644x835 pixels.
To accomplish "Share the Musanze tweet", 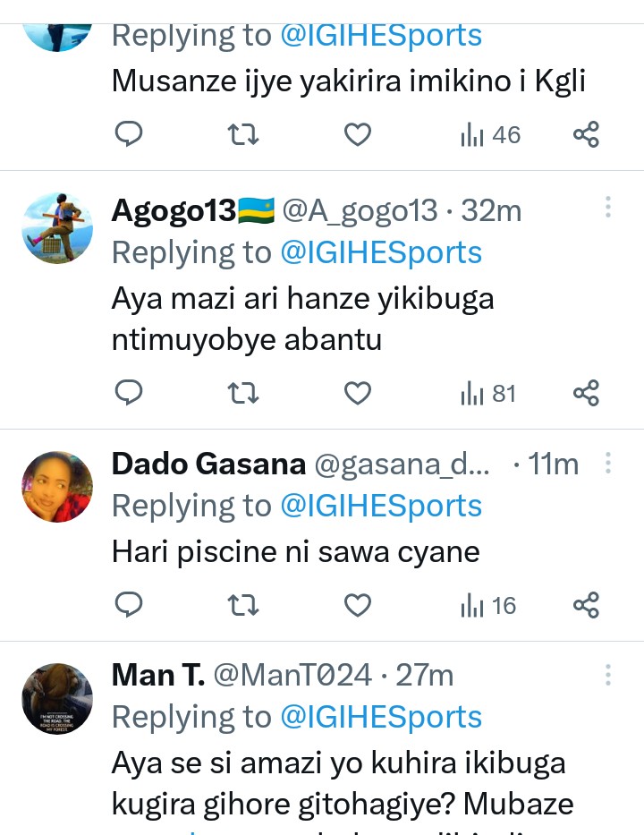I will click(x=586, y=135).
